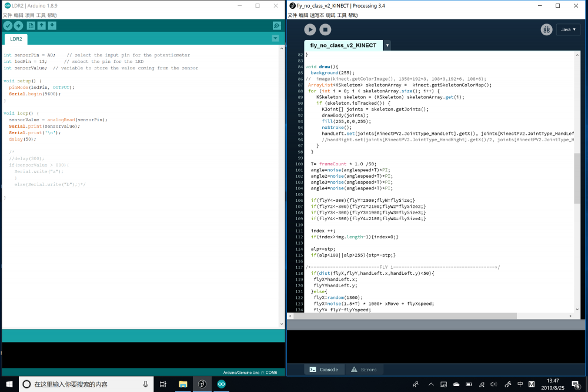588x392 pixels.
Task: Open the Windows Ink pen tray icon
Action: [x=508, y=384]
